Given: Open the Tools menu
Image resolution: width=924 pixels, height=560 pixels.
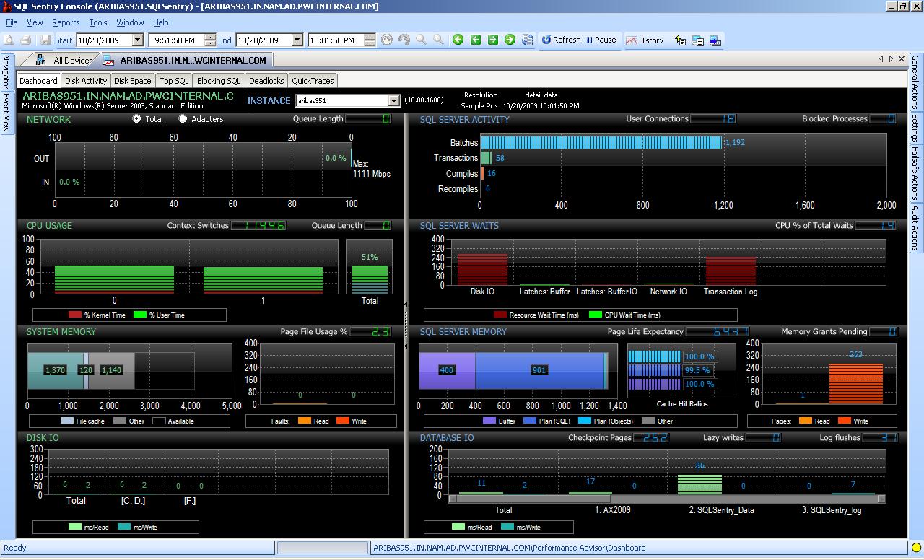Looking at the screenshot, I should point(98,22).
